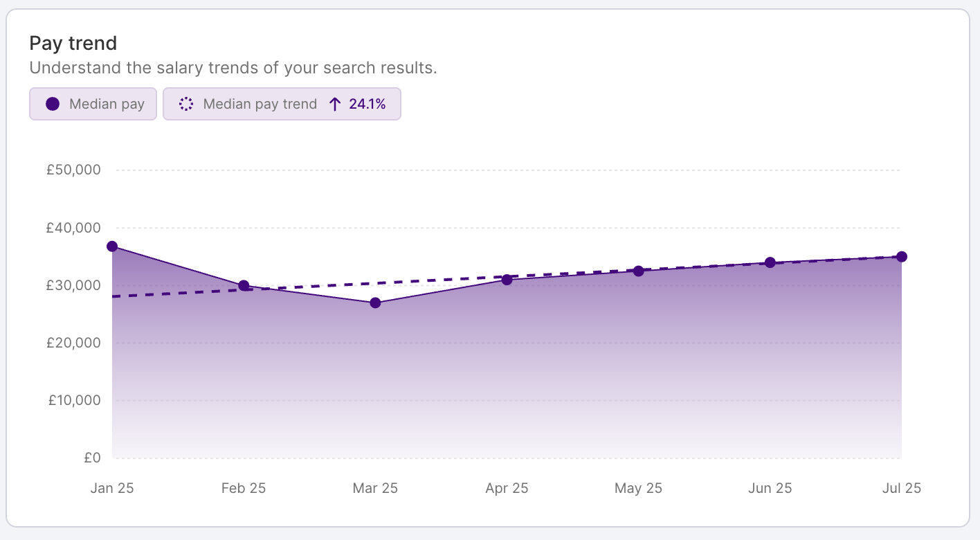Screen dimensions: 980x540
Task: Click the solid purple Median pay dot icon
Action: click(53, 104)
